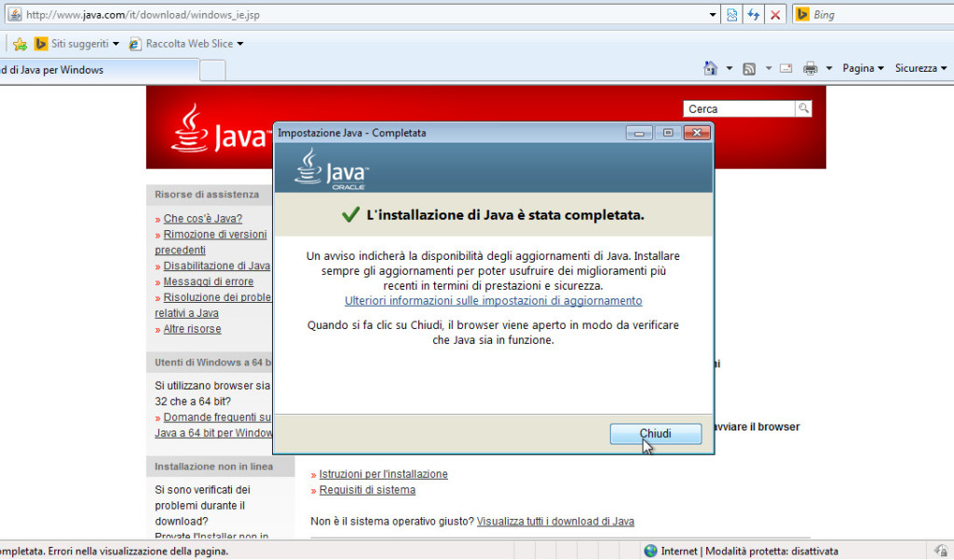This screenshot has width=954, height=560.
Task: Open Siti suggeriti favorites item
Action: 76,44
